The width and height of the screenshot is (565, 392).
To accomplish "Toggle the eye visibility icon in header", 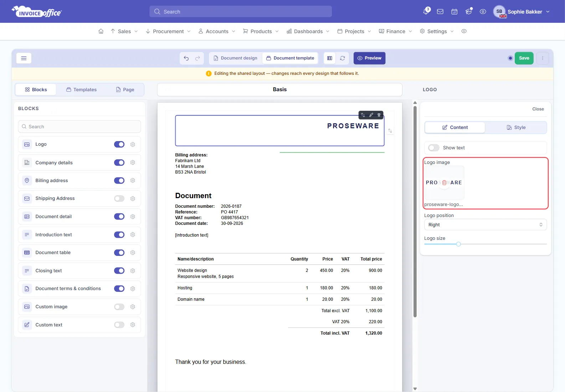I will click(483, 12).
